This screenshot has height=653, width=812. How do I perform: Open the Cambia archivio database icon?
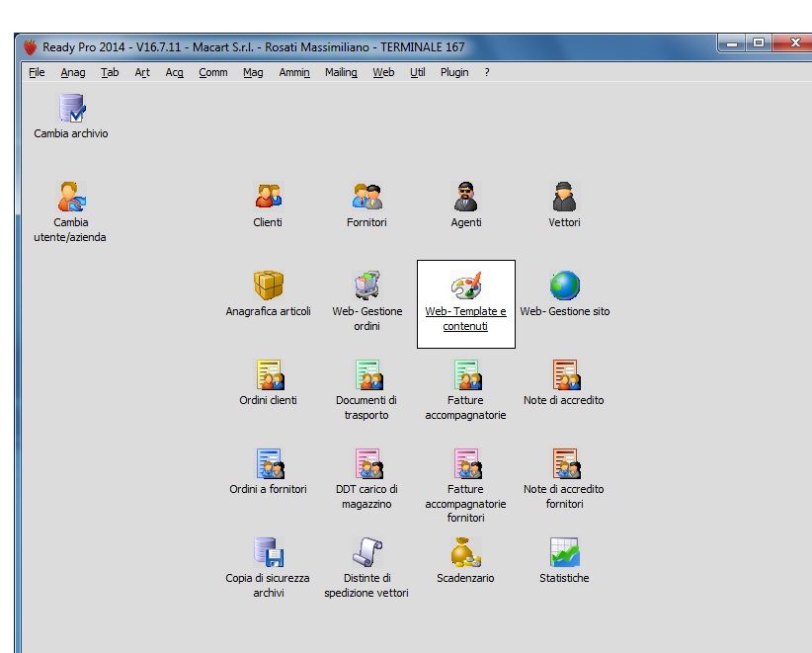point(71,109)
